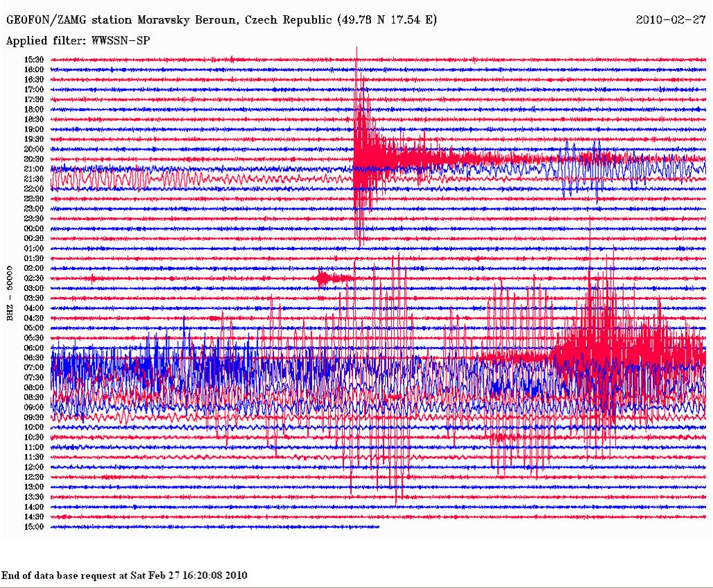The height and width of the screenshot is (588, 713).
Task: Click the End of data base request footer text
Action: tap(124, 575)
